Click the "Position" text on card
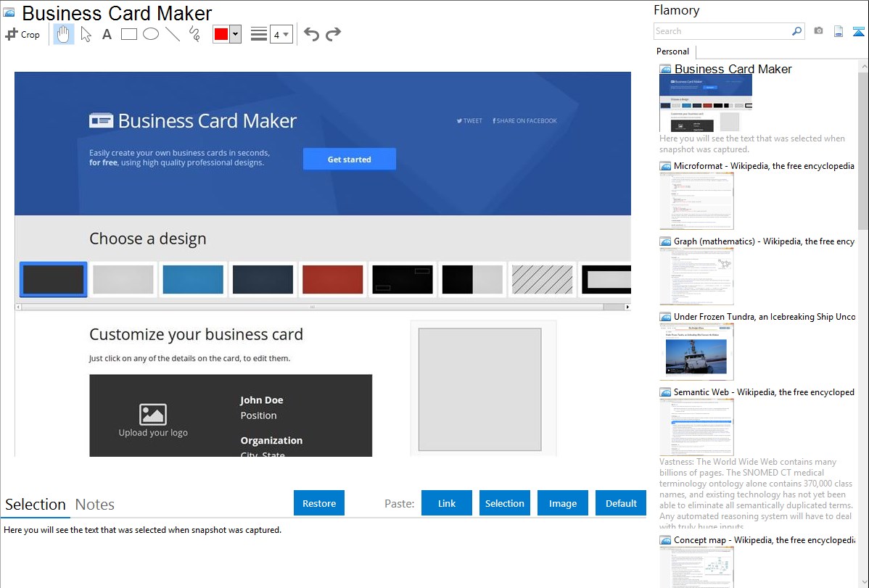 coord(258,415)
